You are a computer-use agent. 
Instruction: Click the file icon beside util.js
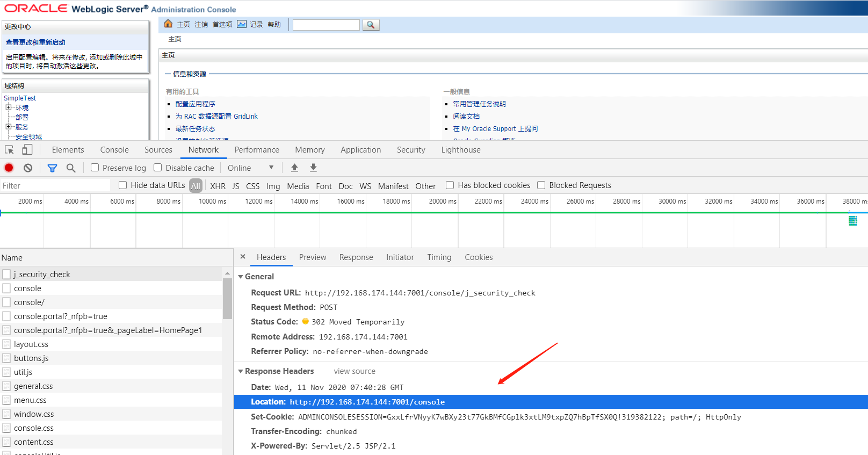pos(6,372)
